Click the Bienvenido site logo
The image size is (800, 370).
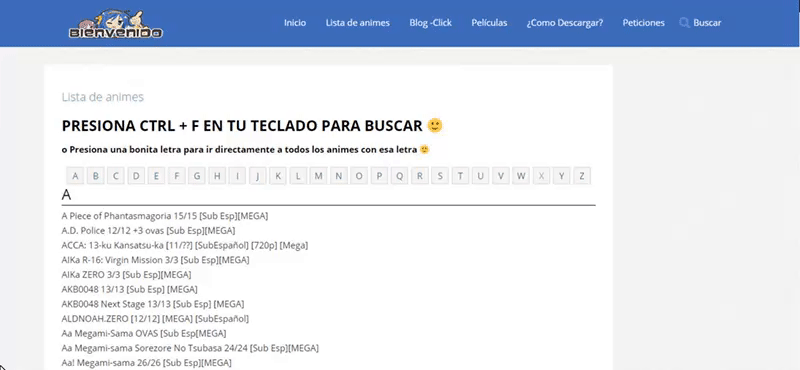(x=116, y=24)
